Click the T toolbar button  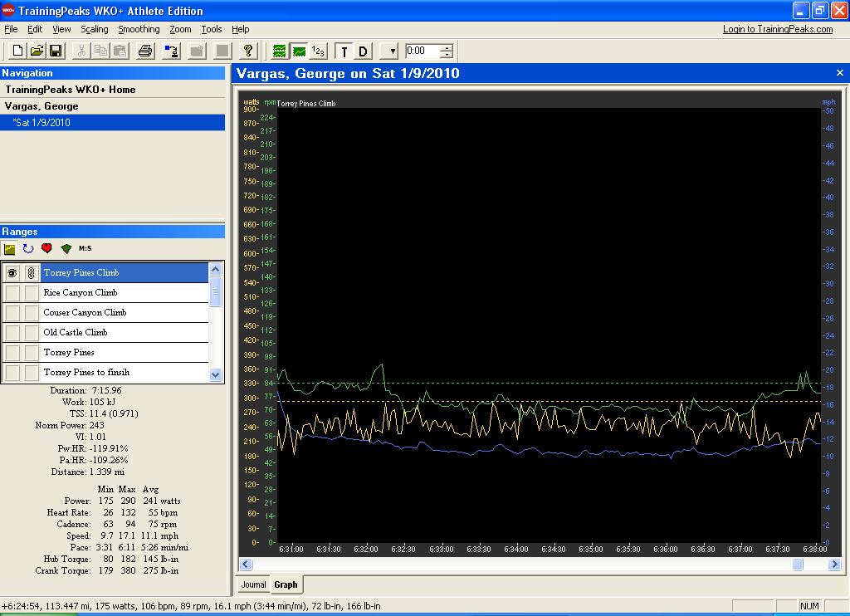(x=344, y=51)
